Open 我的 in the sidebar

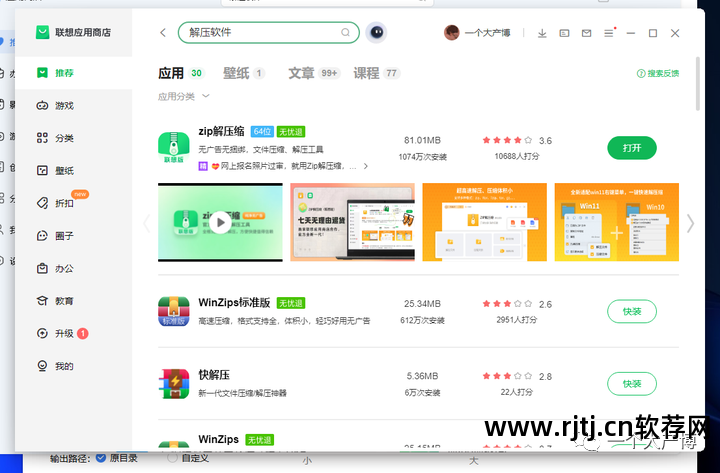point(73,366)
